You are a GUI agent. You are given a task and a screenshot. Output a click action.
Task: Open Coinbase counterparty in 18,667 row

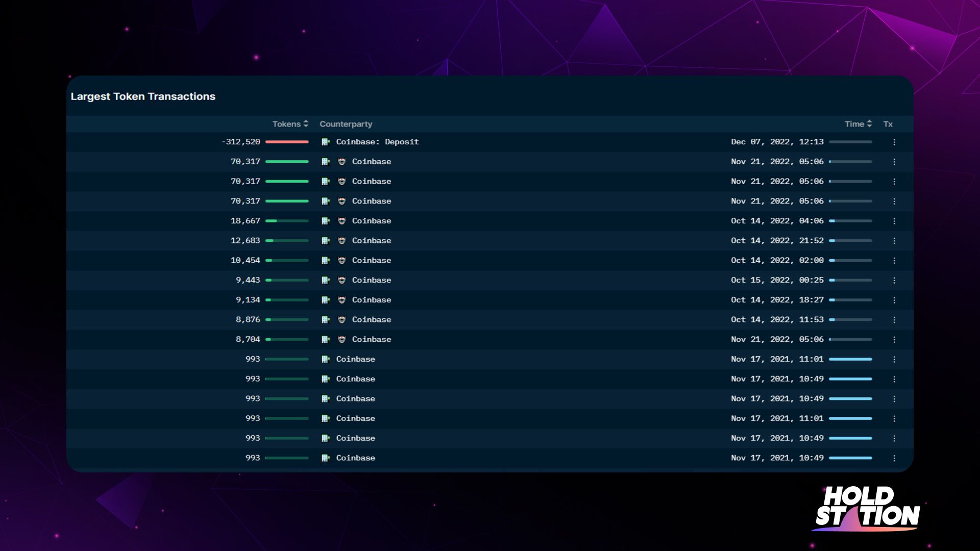click(x=372, y=221)
